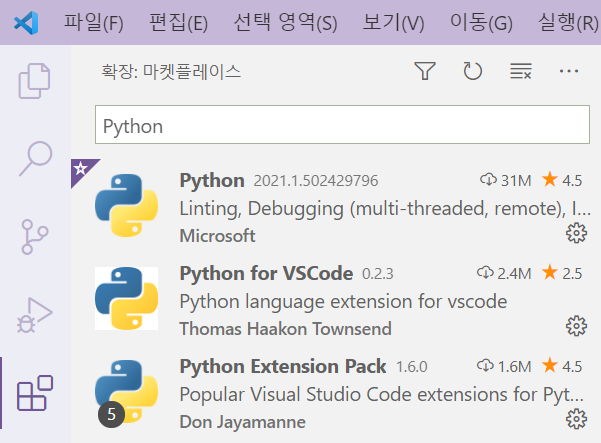Clear extensions search results
601x443 pixels.
(x=521, y=71)
